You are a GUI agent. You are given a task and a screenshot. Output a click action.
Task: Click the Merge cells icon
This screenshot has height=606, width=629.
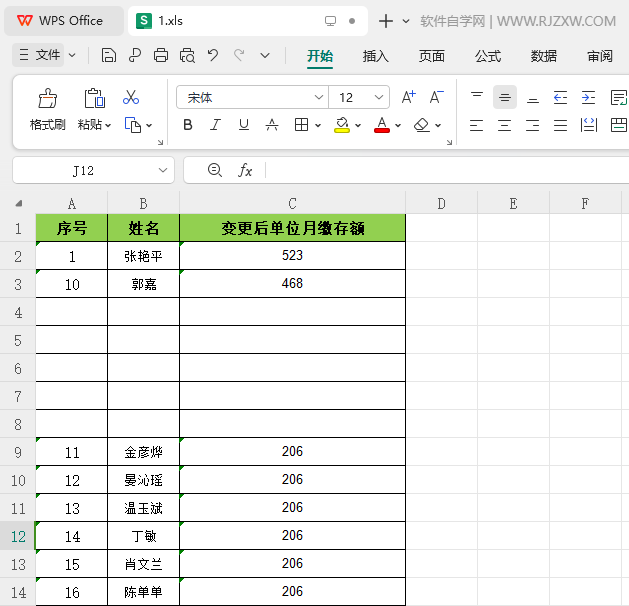619,125
